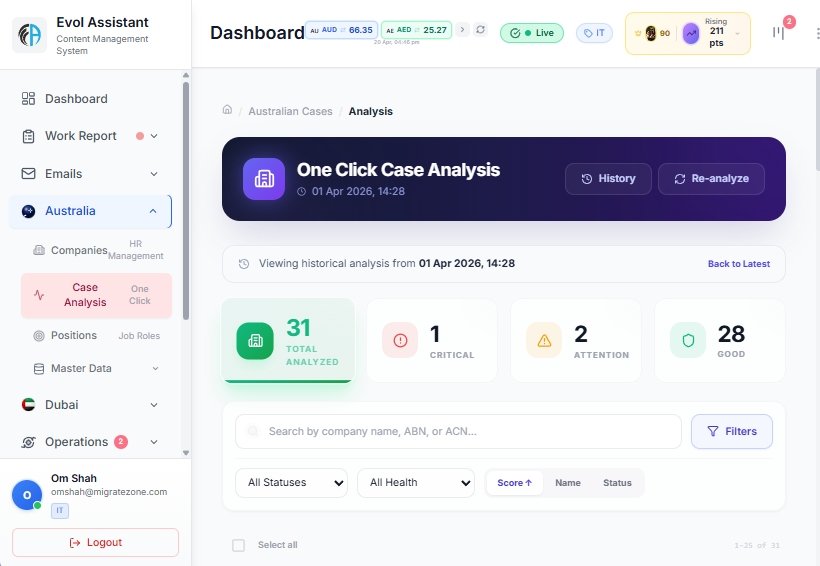Screen dimensions: 820x566
Task: Click the Good shield icon
Action: (x=688, y=341)
